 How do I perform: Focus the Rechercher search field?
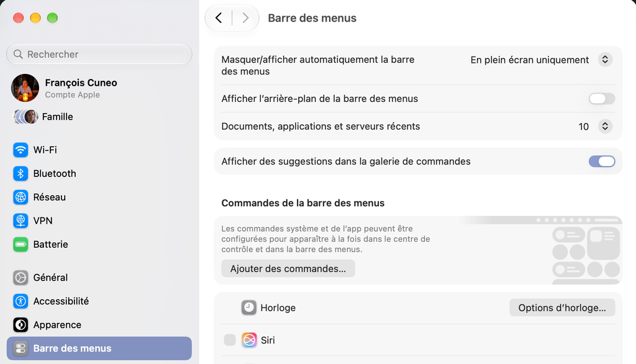[99, 54]
